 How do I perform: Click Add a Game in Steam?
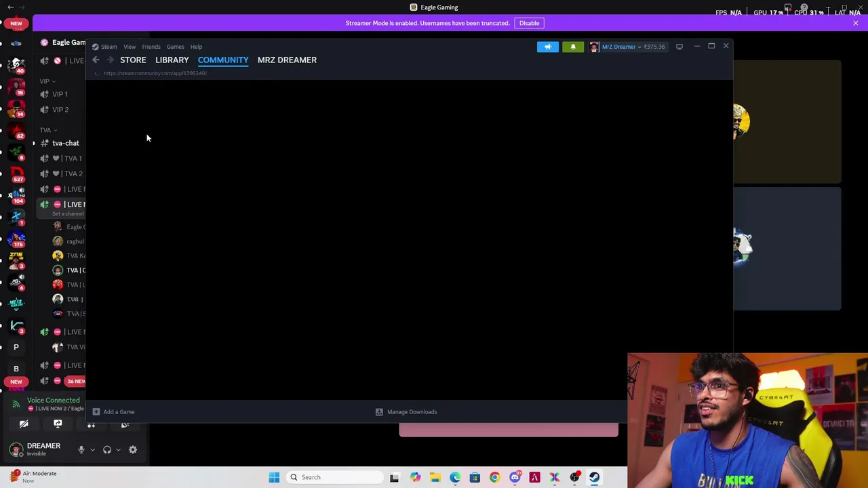tap(113, 411)
